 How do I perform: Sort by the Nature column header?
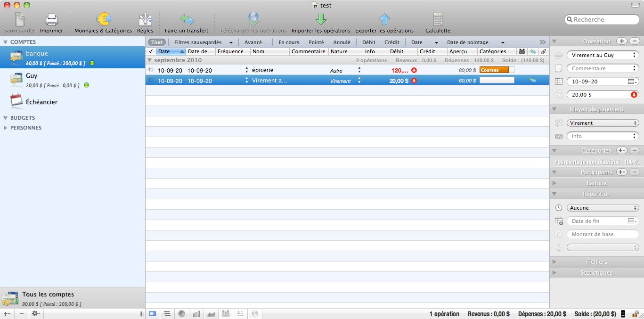click(345, 51)
